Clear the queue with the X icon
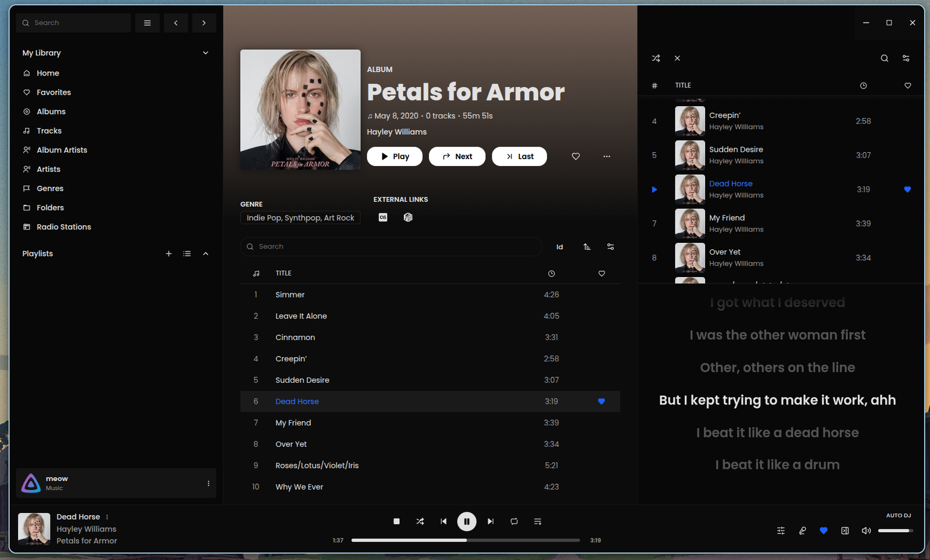This screenshot has height=560, width=930. click(677, 58)
